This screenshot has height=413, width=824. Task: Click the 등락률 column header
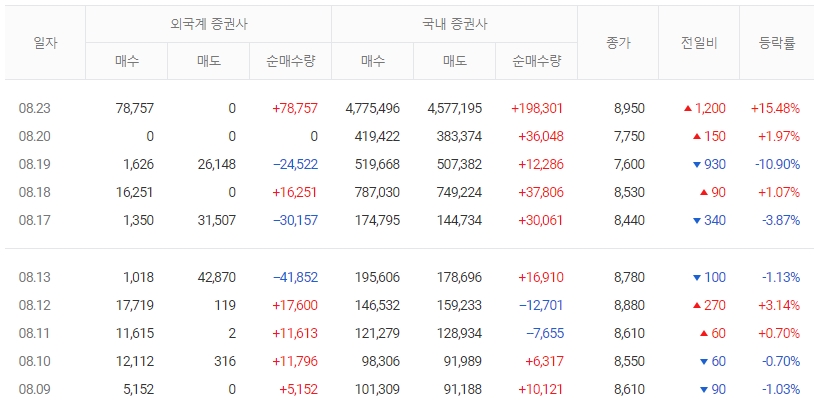(777, 43)
